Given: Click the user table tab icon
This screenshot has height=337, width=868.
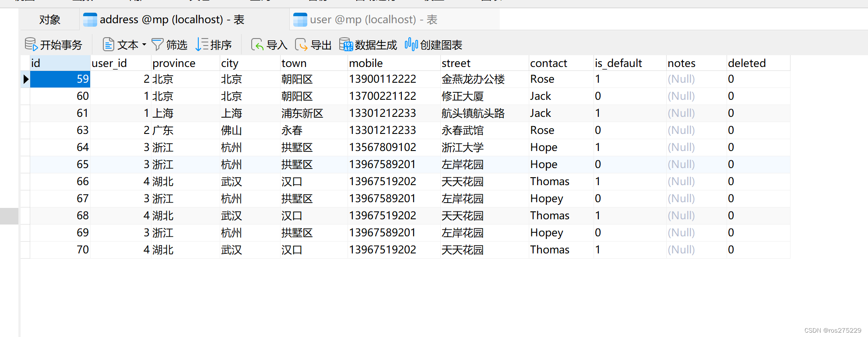Looking at the screenshot, I should [x=300, y=20].
